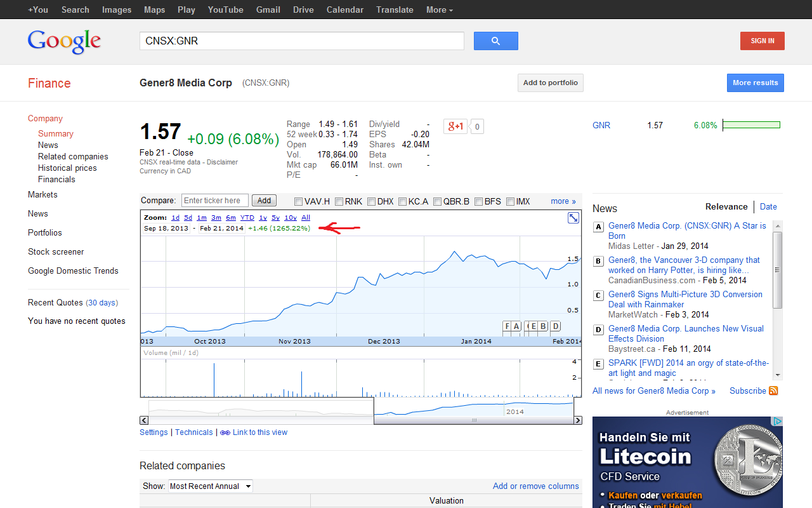Click letter D icon in news list
The width and height of the screenshot is (812, 508).
(x=598, y=330)
